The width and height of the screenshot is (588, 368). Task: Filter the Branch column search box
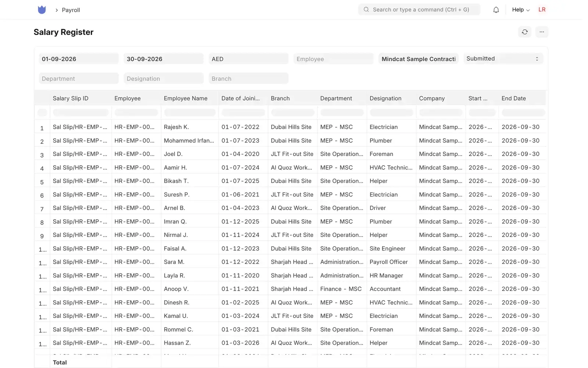[293, 113]
